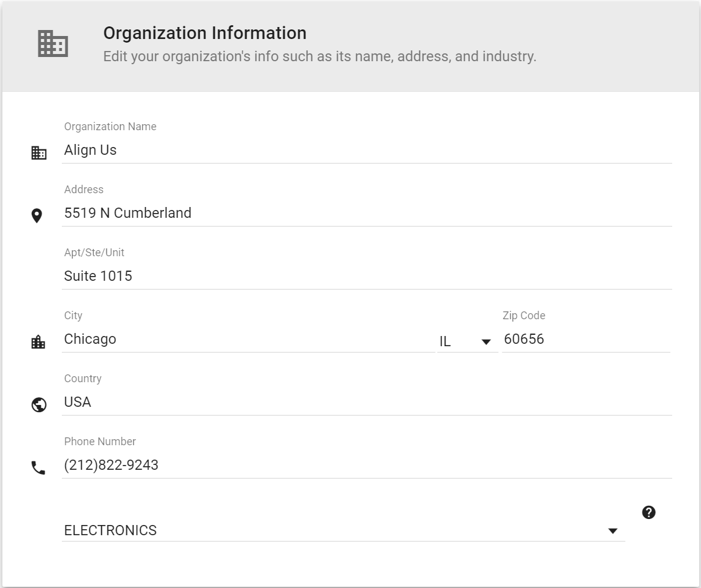Viewport: 701px width, 588px height.
Task: Click the small building icon beside Organization Name
Action: [39, 153]
